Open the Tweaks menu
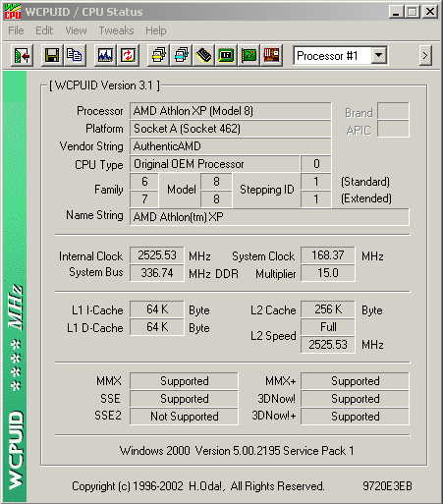The width and height of the screenshot is (443, 504). (x=116, y=30)
